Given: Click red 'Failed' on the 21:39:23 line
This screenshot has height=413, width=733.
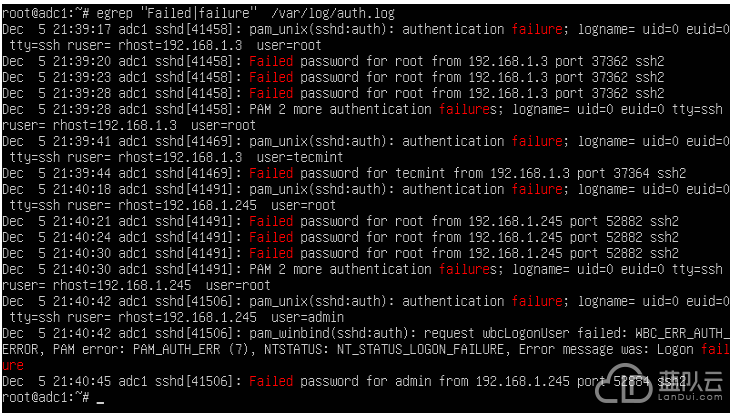Looking at the screenshot, I should (x=271, y=77).
